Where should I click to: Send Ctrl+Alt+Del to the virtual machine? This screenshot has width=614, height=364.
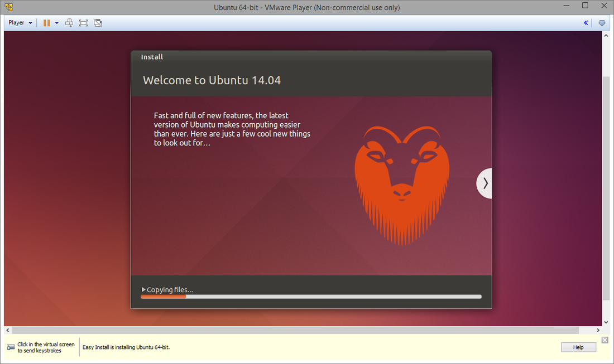point(69,23)
